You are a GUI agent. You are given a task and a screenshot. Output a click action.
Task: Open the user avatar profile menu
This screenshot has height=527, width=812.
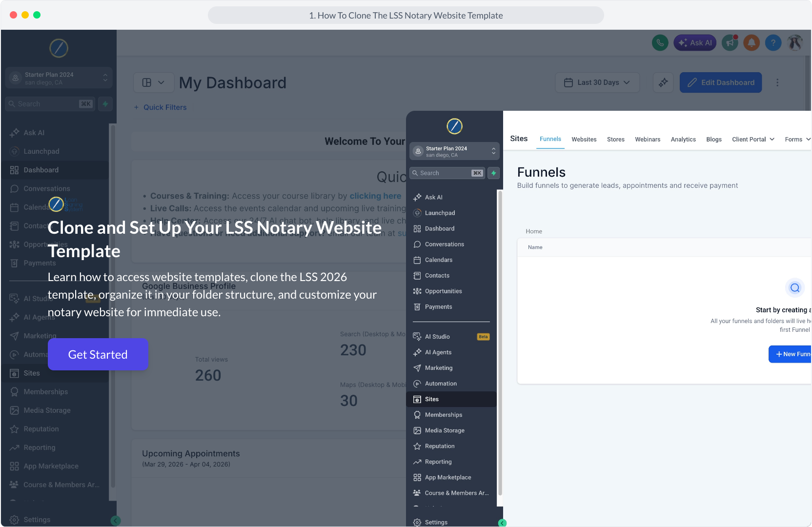795,43
